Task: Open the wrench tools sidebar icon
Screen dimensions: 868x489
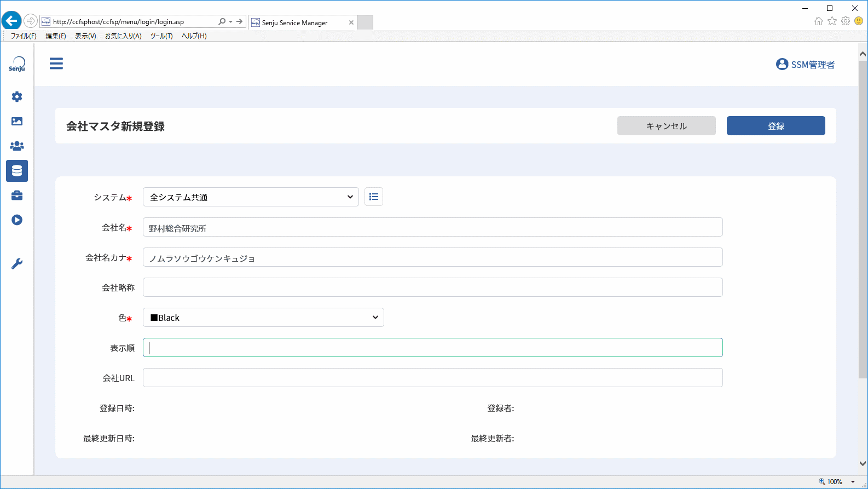Action: tap(17, 264)
